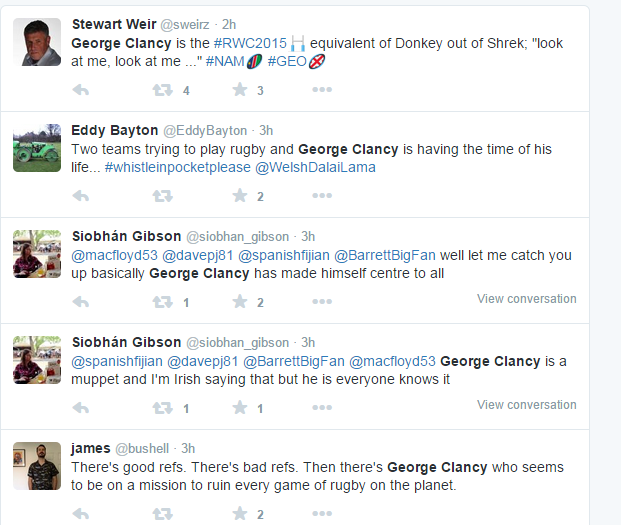Click the #RWC2015 hashtag

coord(250,44)
